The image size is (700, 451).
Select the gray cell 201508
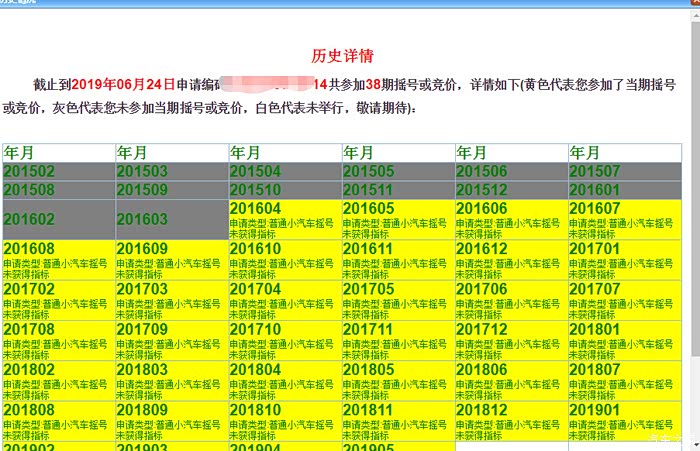point(59,190)
